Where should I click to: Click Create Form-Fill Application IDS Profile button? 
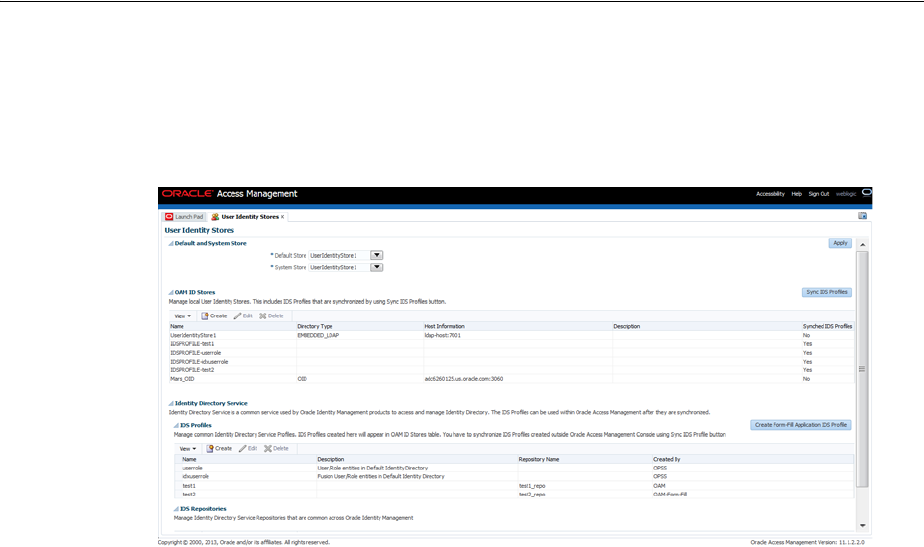[800, 425]
